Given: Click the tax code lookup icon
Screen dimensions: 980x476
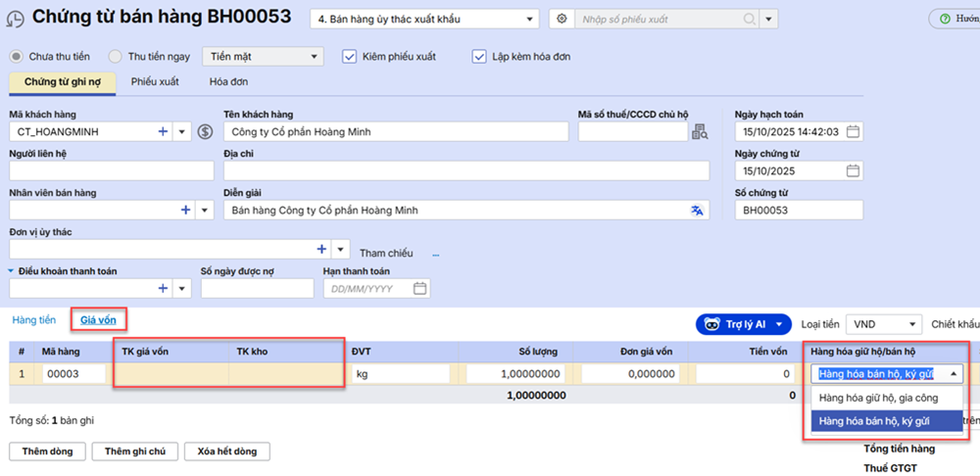Looking at the screenshot, I should (x=700, y=132).
